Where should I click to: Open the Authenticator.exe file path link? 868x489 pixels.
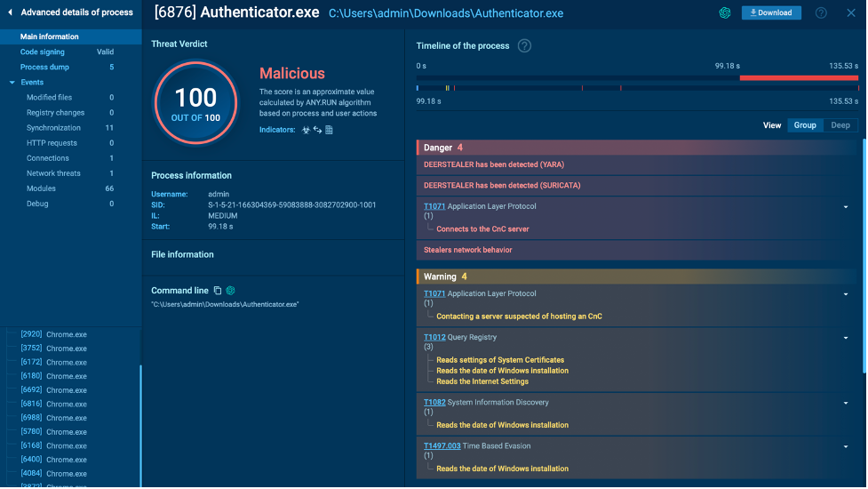(446, 13)
